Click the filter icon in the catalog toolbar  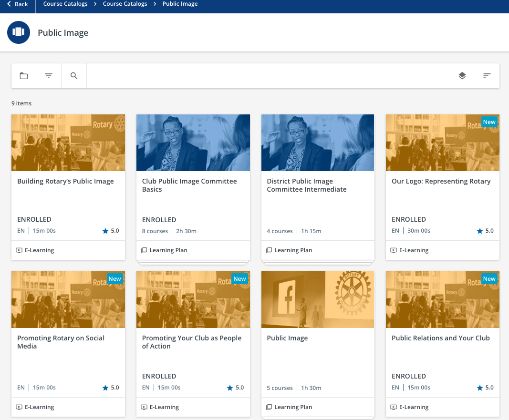pyautogui.click(x=48, y=75)
